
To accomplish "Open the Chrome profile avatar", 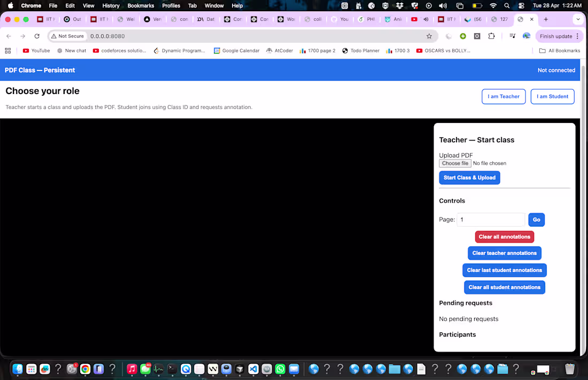I will pyautogui.click(x=527, y=36).
